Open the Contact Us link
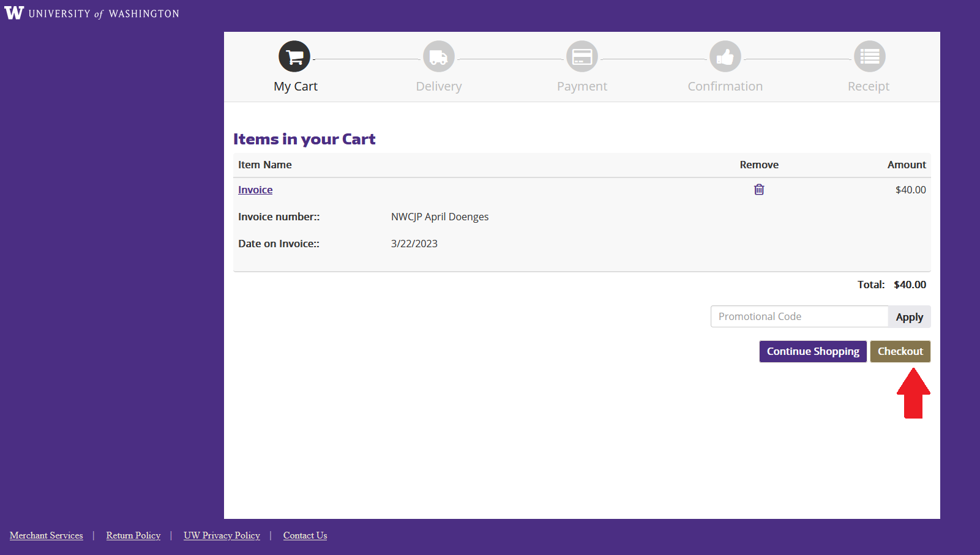 [x=305, y=535]
